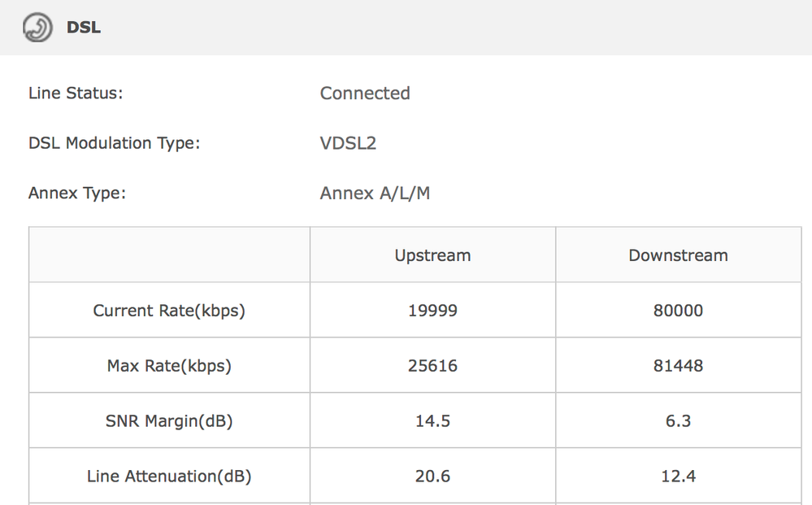Click the Downstream column header
The height and width of the screenshot is (505, 812).
(679, 255)
